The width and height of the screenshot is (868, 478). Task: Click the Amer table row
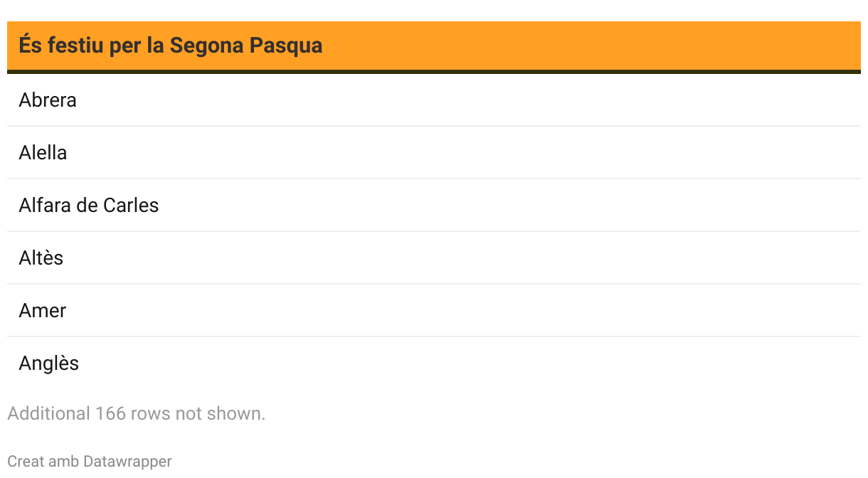[43, 311]
